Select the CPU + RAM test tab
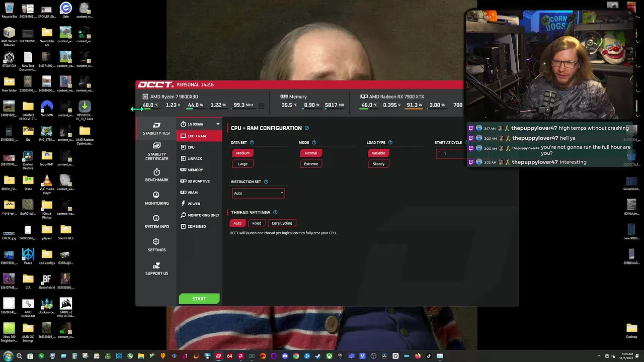This screenshot has width=644, height=362. pos(199,136)
